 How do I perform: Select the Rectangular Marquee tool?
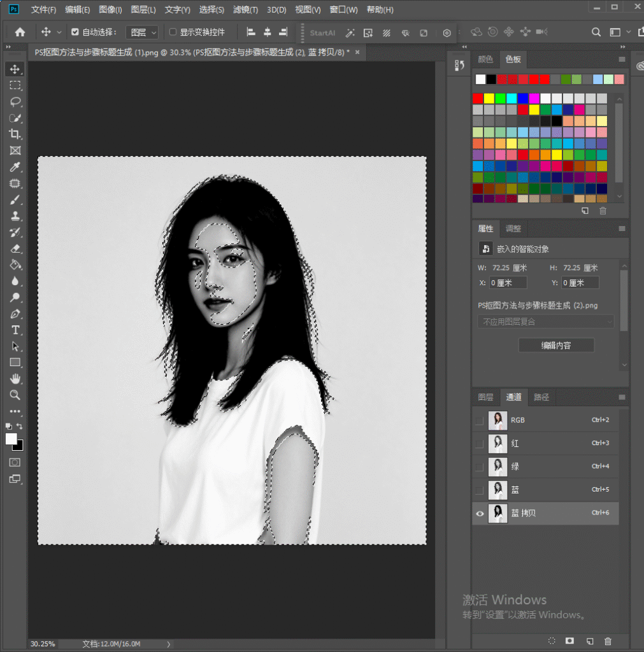pos(15,85)
